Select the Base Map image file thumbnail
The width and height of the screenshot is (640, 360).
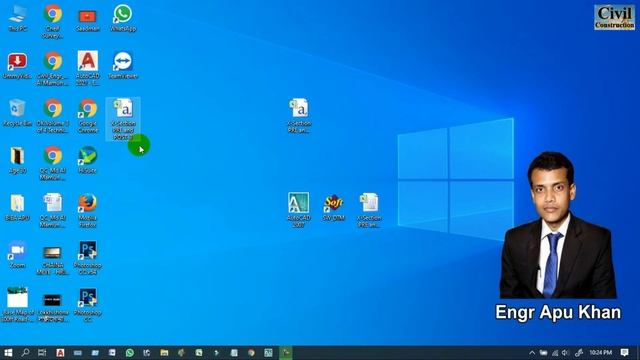click(18, 304)
